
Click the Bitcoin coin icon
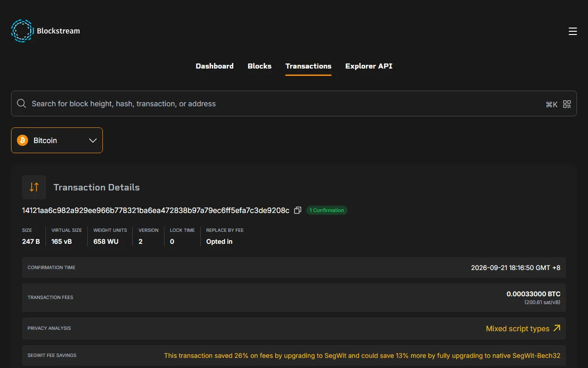coord(23,140)
